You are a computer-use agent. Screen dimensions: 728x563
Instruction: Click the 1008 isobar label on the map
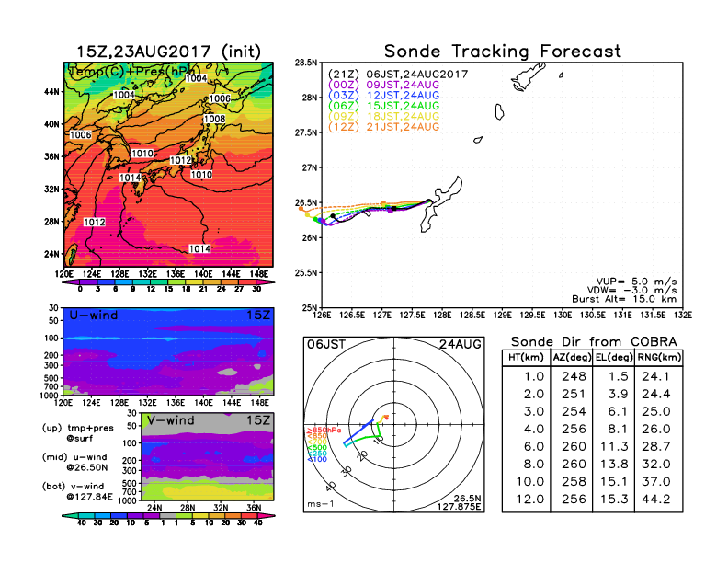(x=214, y=119)
